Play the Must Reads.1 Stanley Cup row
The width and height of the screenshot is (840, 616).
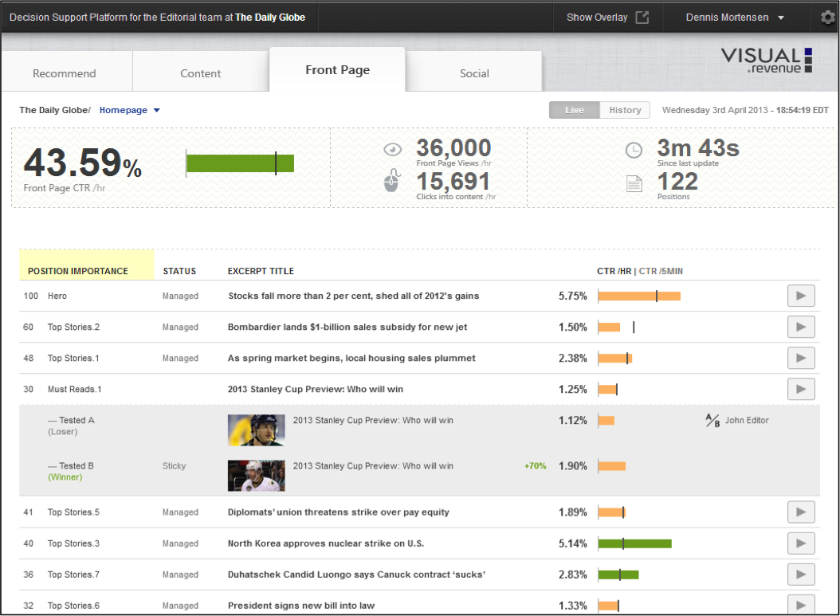pos(801,389)
